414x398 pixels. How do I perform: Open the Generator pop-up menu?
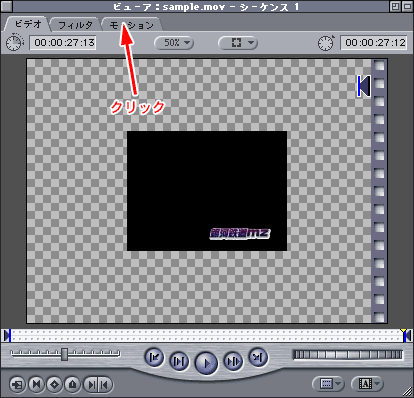[367, 384]
